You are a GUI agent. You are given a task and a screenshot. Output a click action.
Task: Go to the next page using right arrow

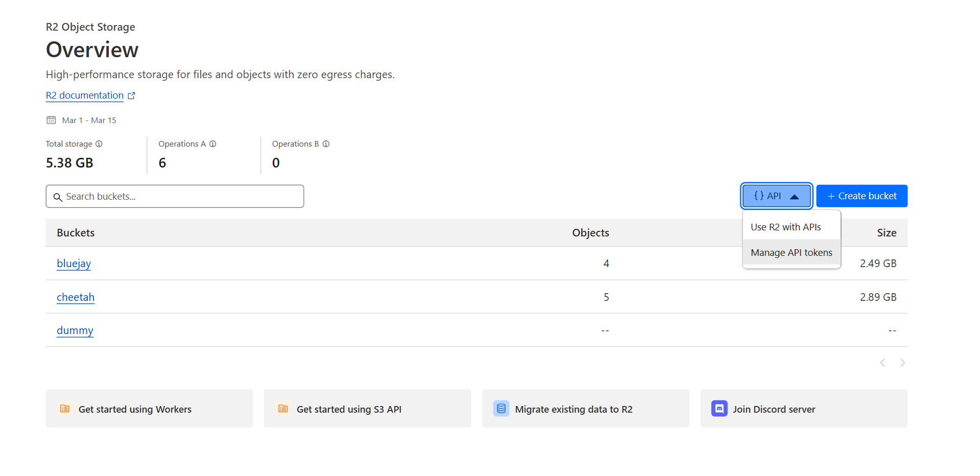click(902, 363)
